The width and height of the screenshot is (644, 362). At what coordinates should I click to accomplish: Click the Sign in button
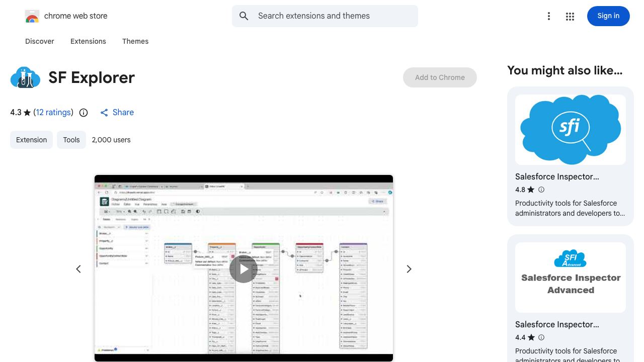[x=608, y=16]
